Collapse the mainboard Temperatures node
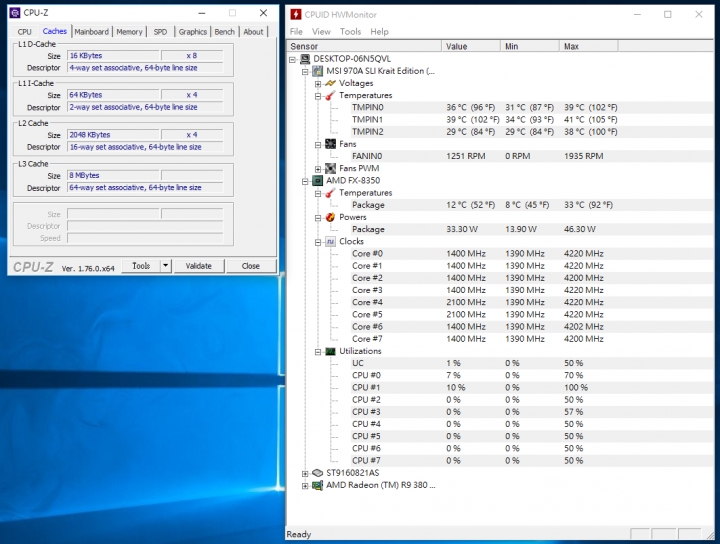Viewport: 720px width, 544px height. pyautogui.click(x=318, y=96)
